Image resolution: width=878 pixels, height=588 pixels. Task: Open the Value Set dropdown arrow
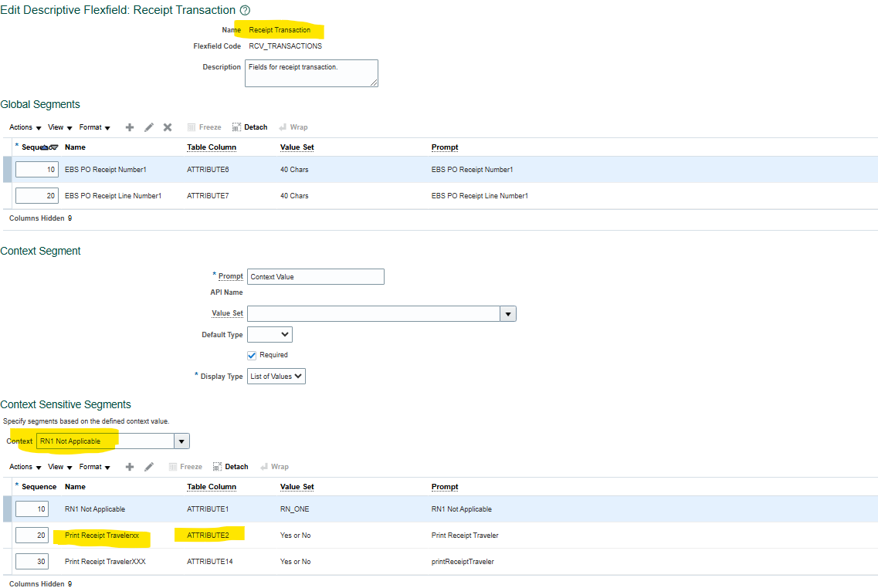click(508, 314)
